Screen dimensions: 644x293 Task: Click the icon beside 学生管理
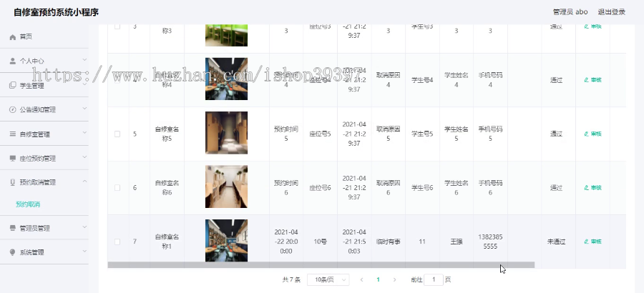tap(12, 85)
